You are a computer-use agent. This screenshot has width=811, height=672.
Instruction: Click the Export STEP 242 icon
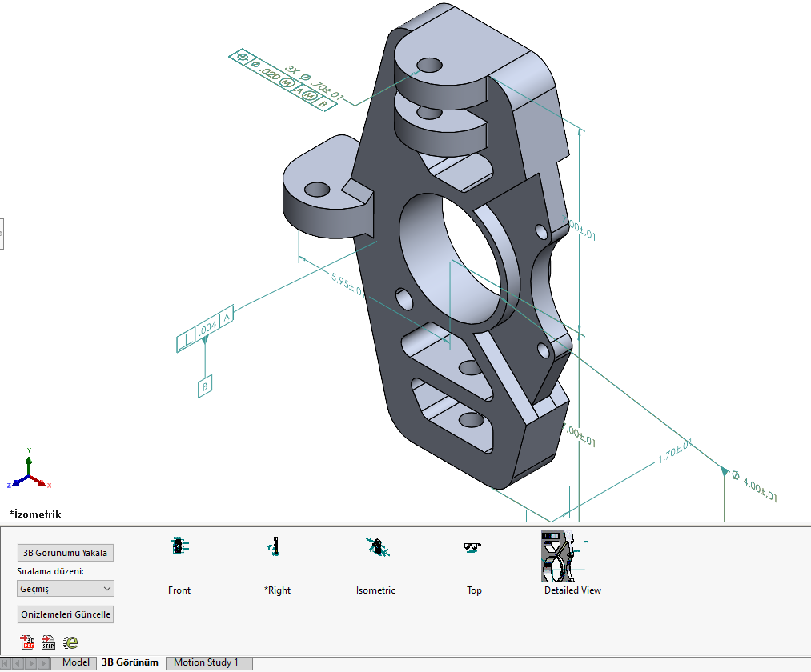[x=49, y=642]
